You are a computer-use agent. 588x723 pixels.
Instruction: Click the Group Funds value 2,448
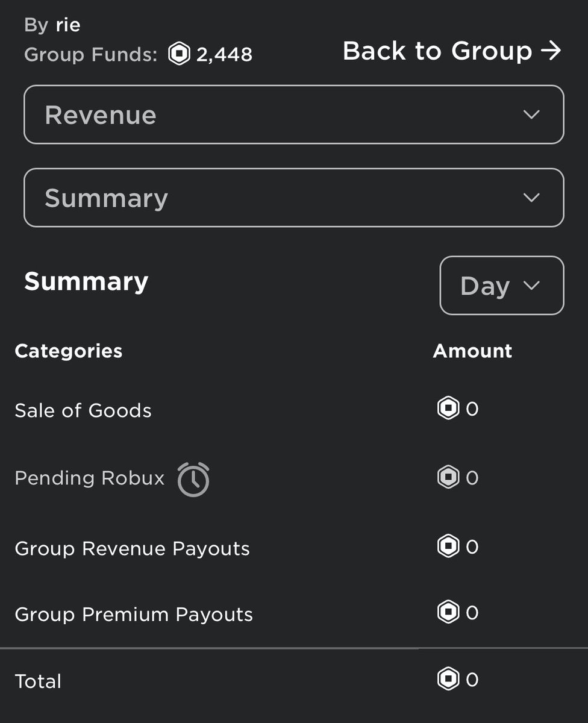point(225,55)
